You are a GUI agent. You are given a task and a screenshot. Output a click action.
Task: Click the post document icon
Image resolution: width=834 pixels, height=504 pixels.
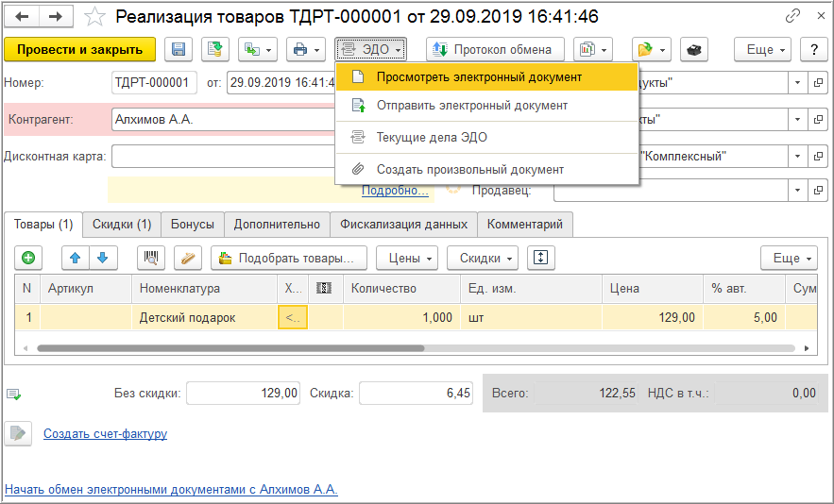click(215, 50)
